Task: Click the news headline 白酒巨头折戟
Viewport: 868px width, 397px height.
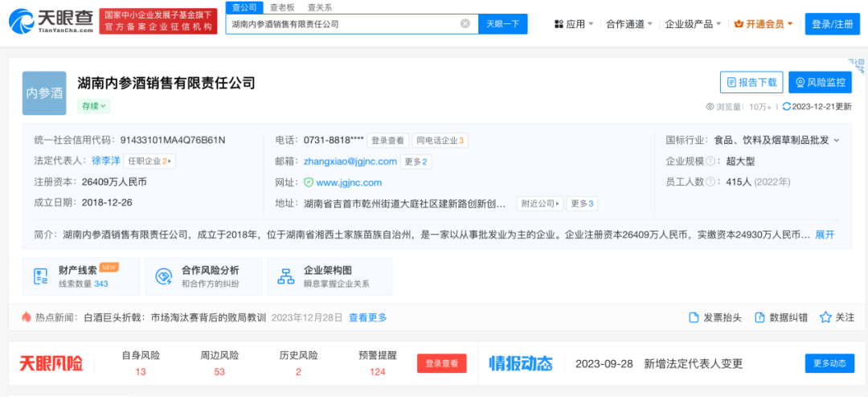Action: [x=175, y=317]
